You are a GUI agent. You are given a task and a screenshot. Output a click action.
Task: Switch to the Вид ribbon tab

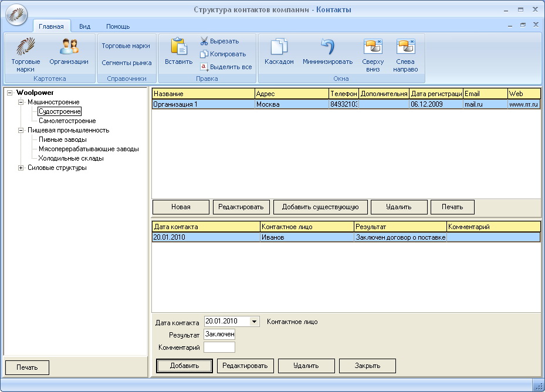click(x=85, y=26)
